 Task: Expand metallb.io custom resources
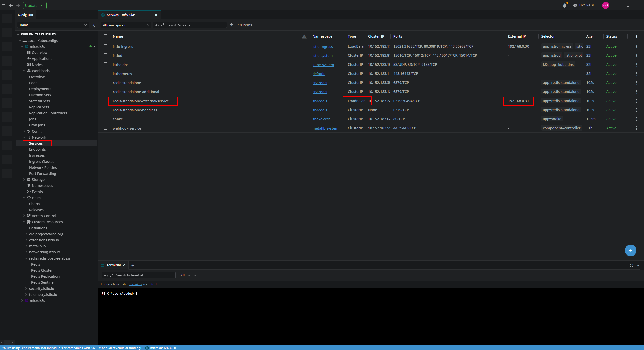[26, 246]
